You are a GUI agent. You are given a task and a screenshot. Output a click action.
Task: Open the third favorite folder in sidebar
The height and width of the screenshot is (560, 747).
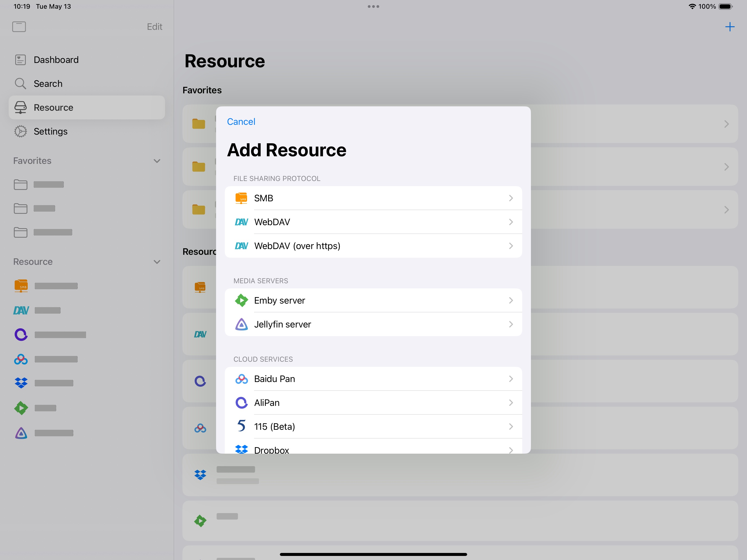(86, 232)
